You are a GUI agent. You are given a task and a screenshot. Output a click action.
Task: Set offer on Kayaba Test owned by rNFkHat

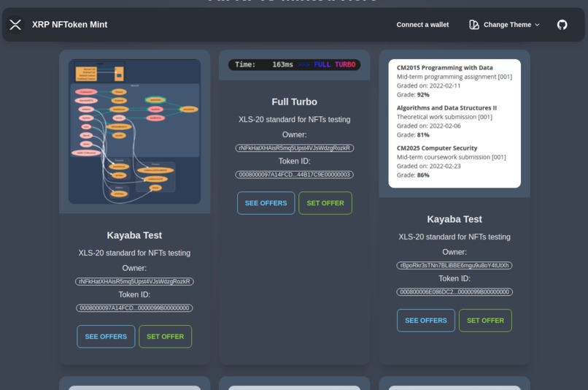point(166,337)
